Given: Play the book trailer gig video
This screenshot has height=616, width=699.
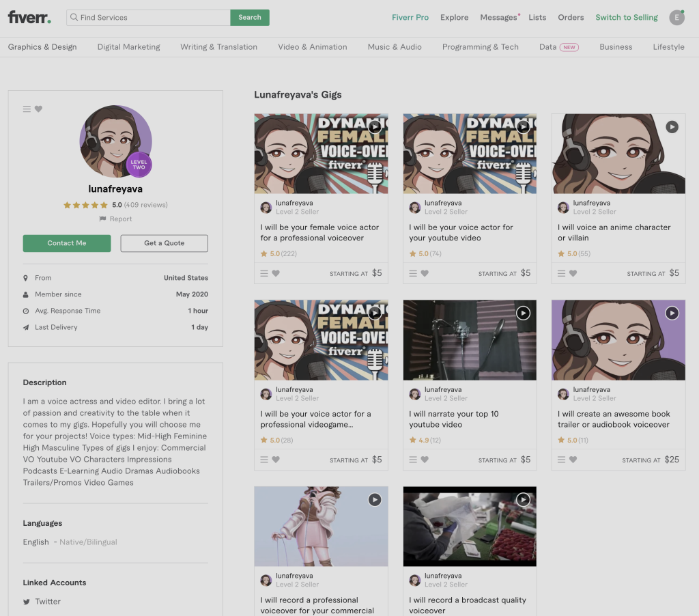Looking at the screenshot, I should [x=672, y=313].
